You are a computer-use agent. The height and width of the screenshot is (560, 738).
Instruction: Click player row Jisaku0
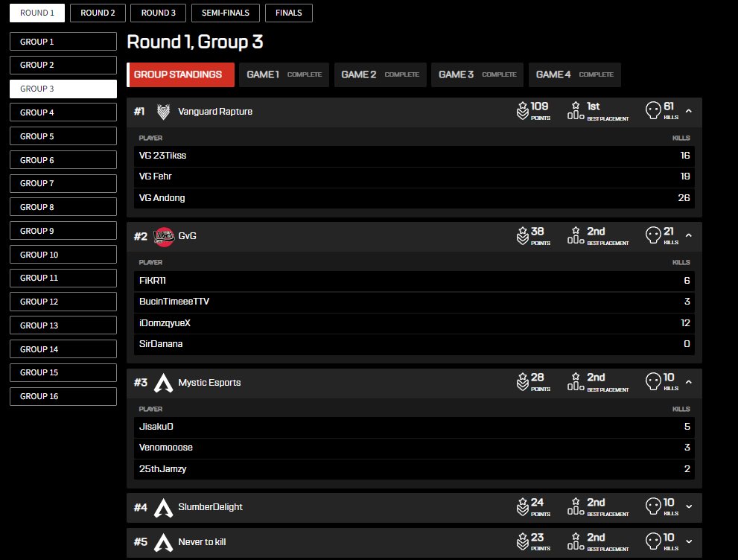point(414,427)
